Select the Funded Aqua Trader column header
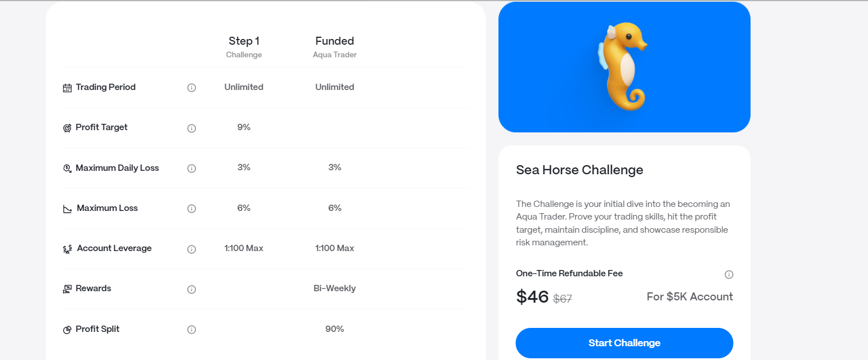 (335, 46)
